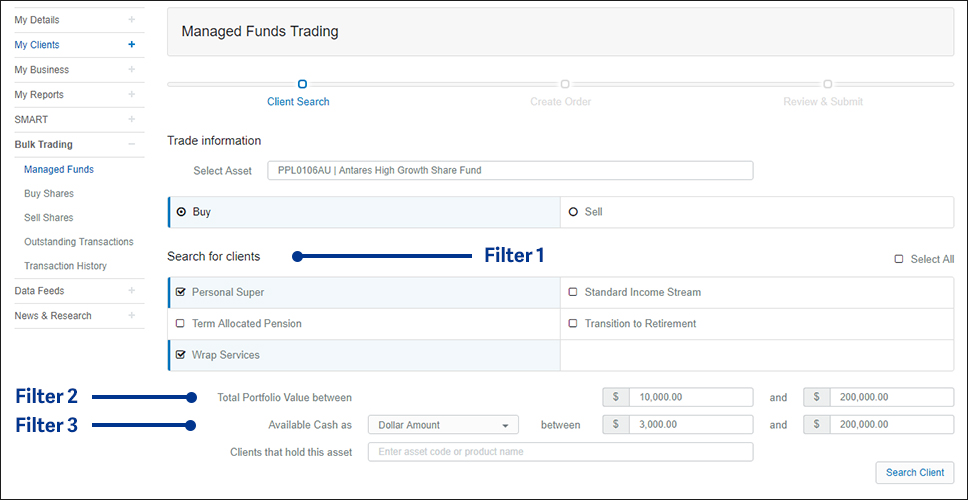Expand News & Research plus icon
This screenshot has width=968, height=500.
coord(131,316)
